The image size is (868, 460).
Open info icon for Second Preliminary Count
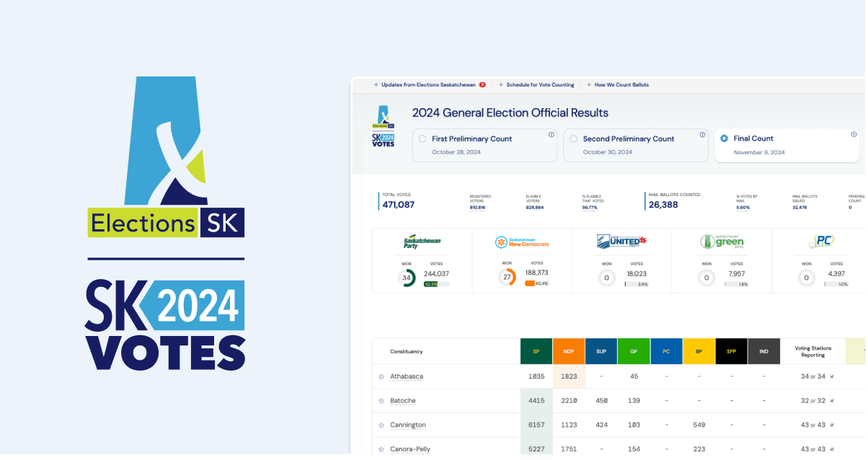coord(702,134)
